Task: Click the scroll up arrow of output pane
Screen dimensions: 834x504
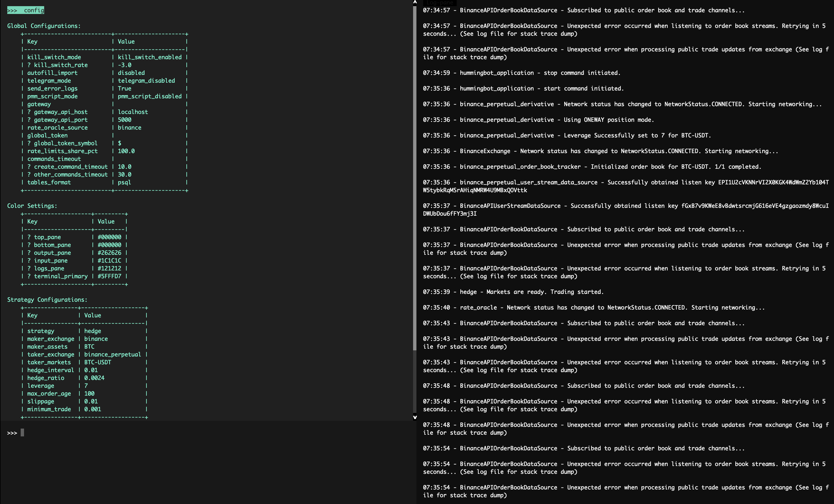Action: [415, 2]
